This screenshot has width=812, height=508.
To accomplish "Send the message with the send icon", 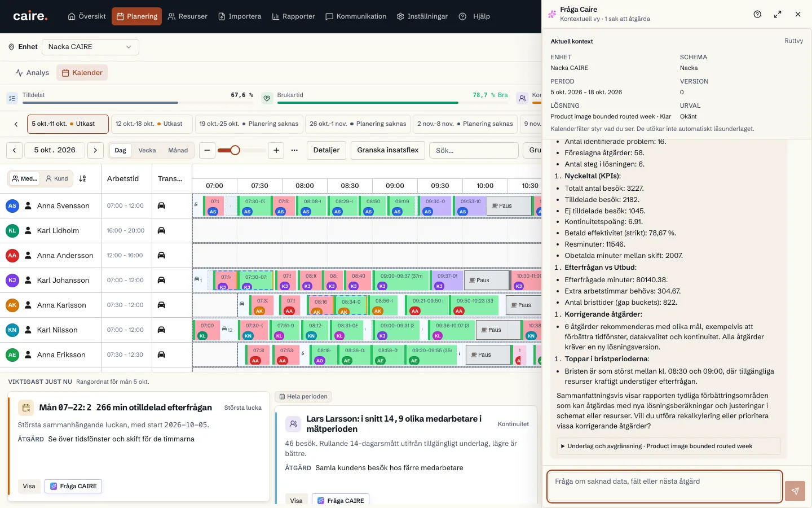I will tap(795, 491).
